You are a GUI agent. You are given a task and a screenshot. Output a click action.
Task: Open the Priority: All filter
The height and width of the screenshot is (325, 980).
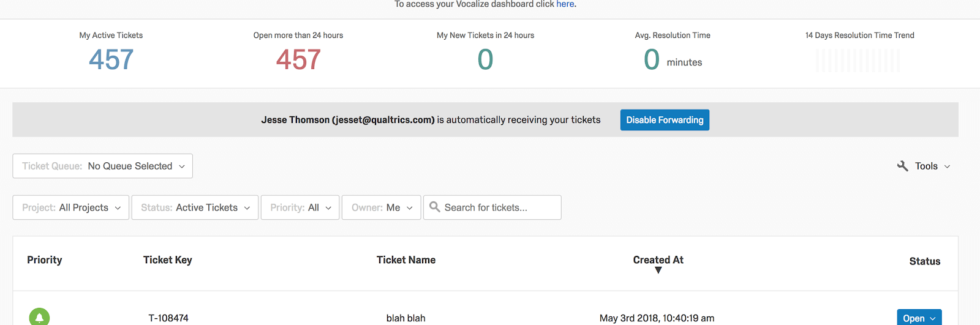[x=300, y=207]
